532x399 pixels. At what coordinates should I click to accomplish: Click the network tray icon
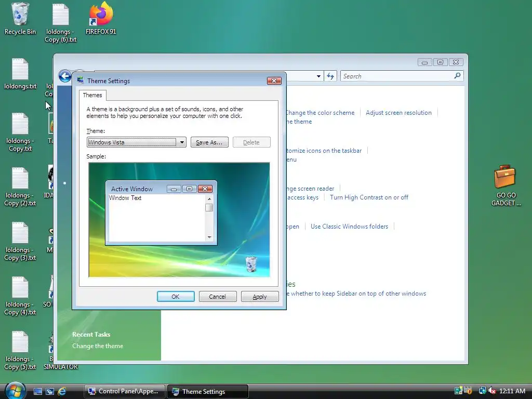(482, 391)
